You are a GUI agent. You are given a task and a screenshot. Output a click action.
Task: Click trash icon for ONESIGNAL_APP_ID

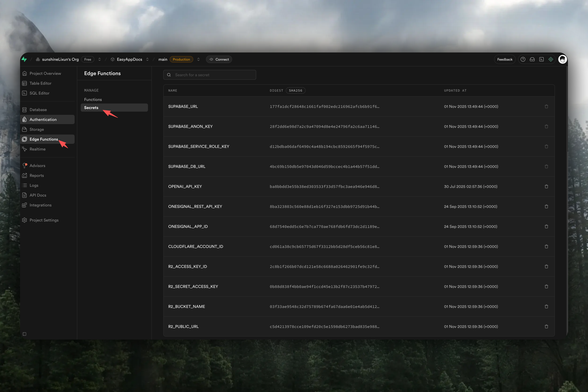(546, 227)
